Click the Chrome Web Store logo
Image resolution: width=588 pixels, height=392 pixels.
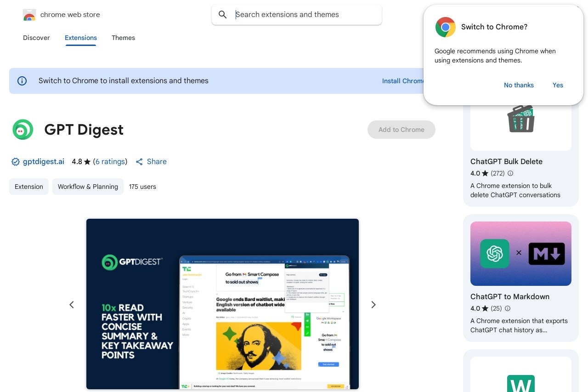tap(29, 15)
